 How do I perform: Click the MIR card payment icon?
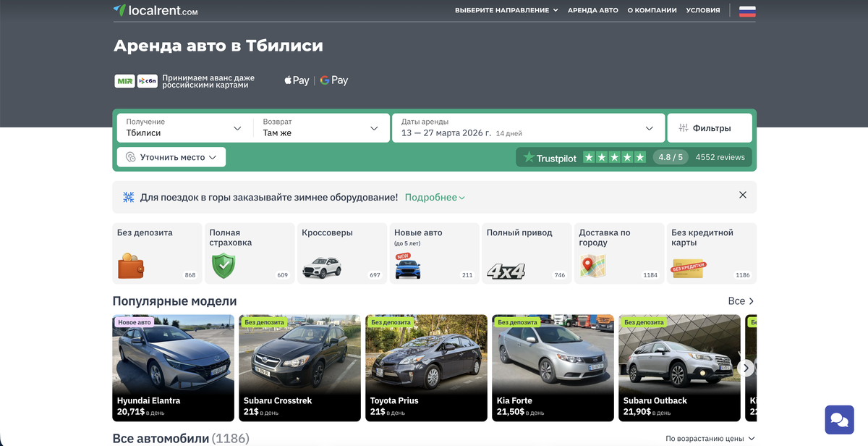coord(124,81)
